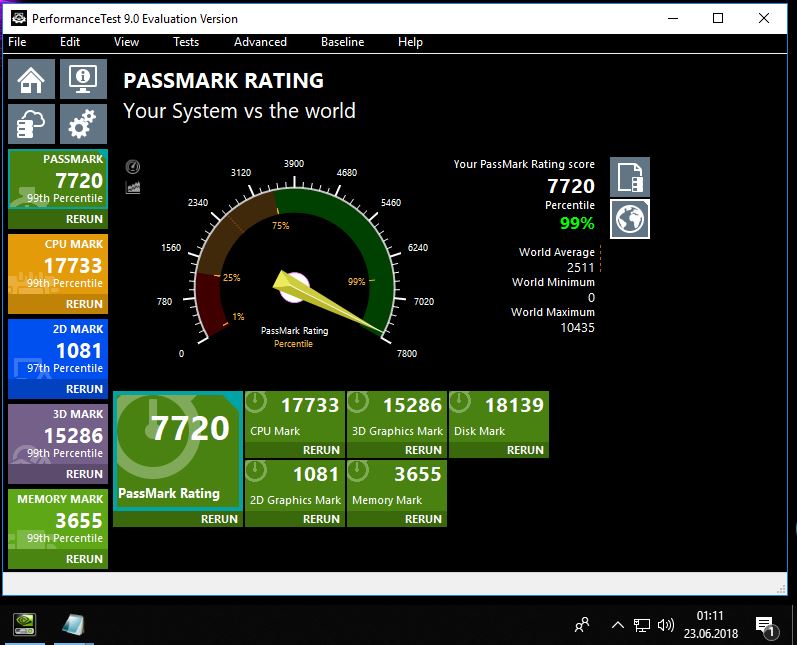Image resolution: width=797 pixels, height=645 pixels.
Task: Click the clock icon on CPU Mark tile
Action: (x=256, y=402)
